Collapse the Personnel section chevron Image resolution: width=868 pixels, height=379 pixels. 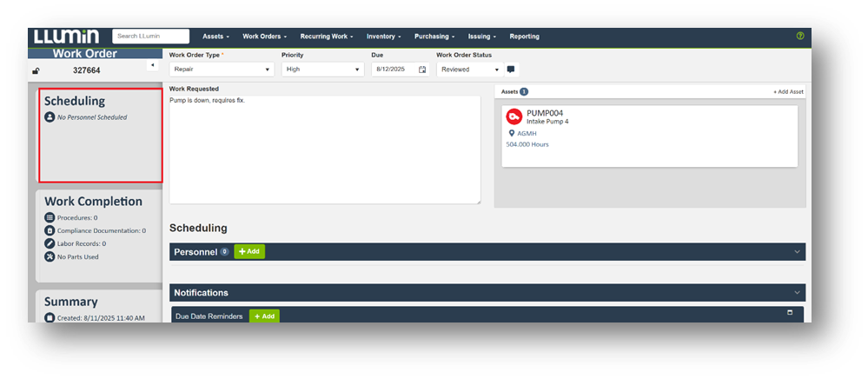tap(797, 251)
